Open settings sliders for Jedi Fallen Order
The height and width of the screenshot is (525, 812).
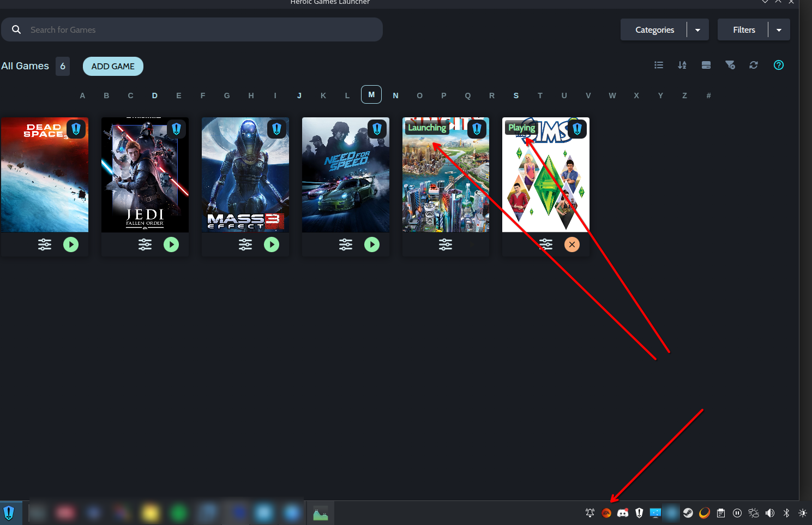point(145,244)
